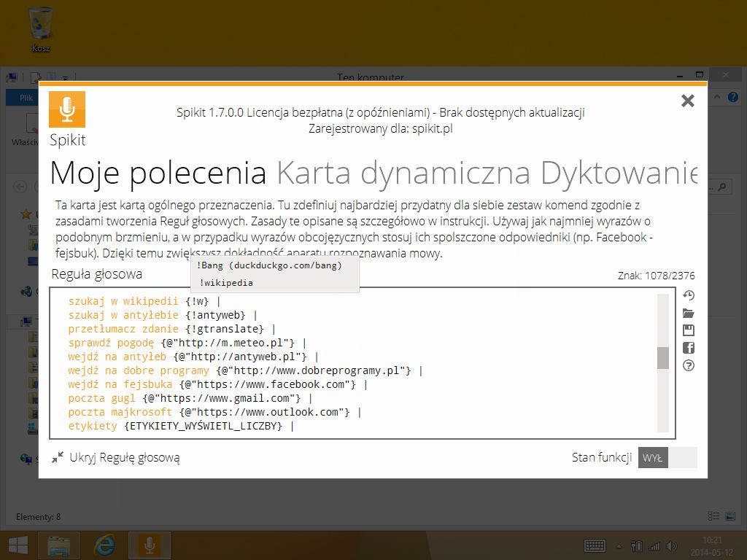Screen dimensions: 747x560
Task: Open the Kosz recycle bin desktop icon
Action: tap(41, 29)
